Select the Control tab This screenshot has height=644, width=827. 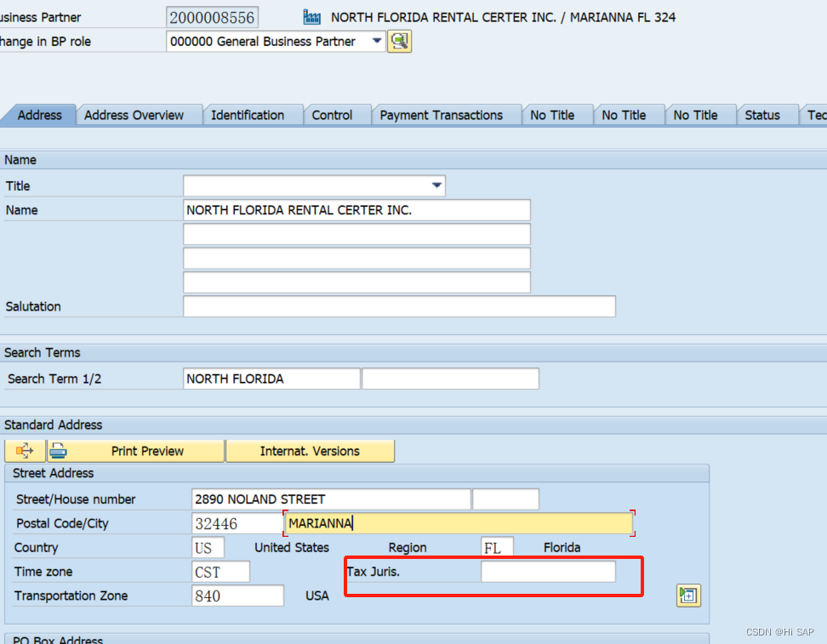332,115
